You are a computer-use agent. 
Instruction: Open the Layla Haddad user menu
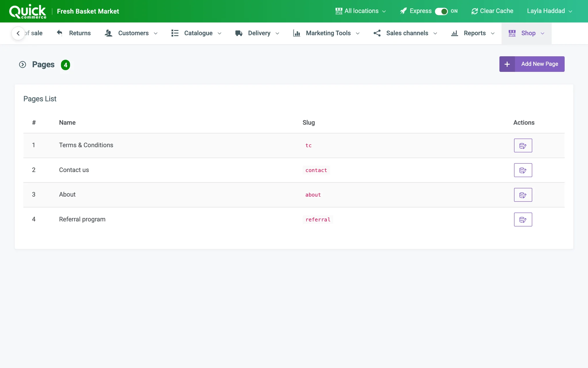click(x=549, y=11)
